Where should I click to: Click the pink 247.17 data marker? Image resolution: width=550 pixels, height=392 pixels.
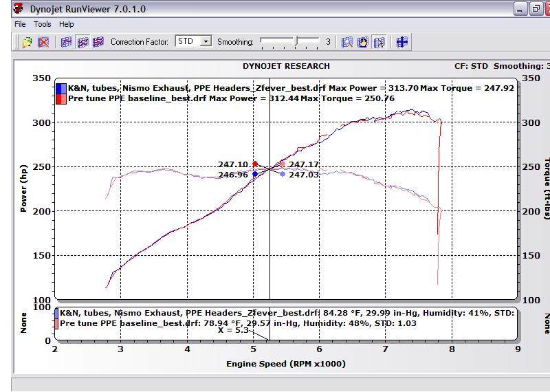point(283,164)
